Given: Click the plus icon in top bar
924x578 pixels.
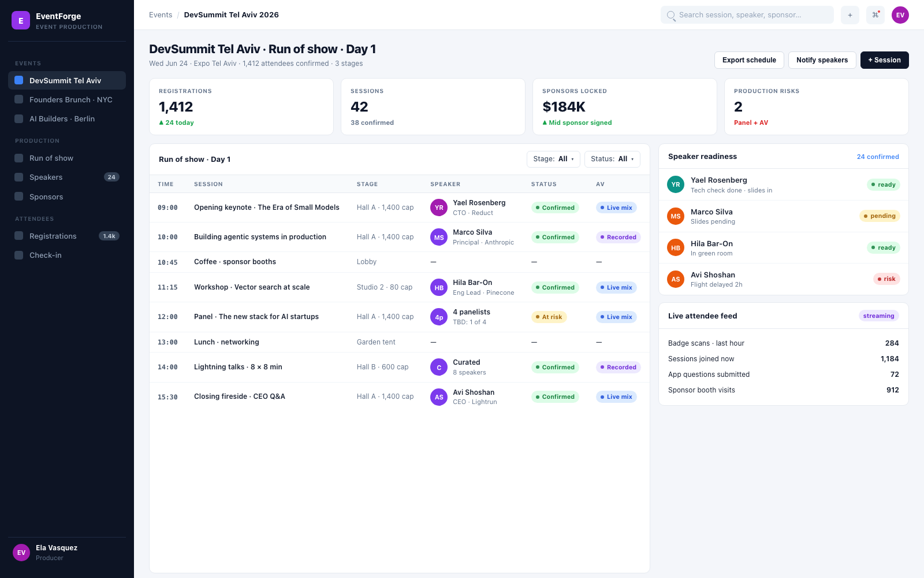Looking at the screenshot, I should (850, 15).
